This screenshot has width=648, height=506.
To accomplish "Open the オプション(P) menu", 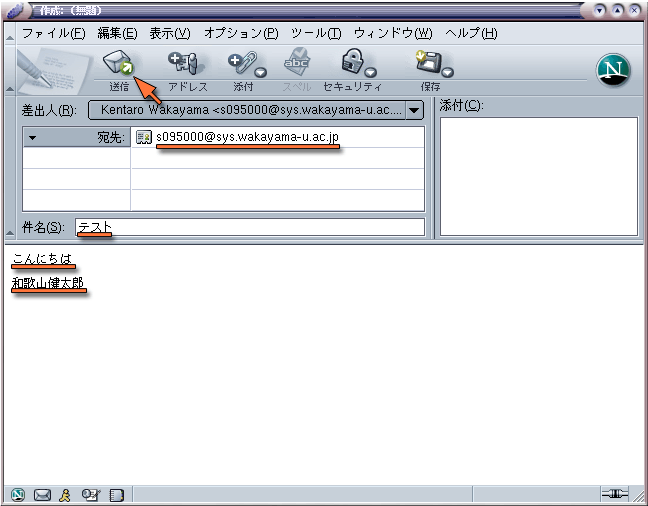I will 240,33.
